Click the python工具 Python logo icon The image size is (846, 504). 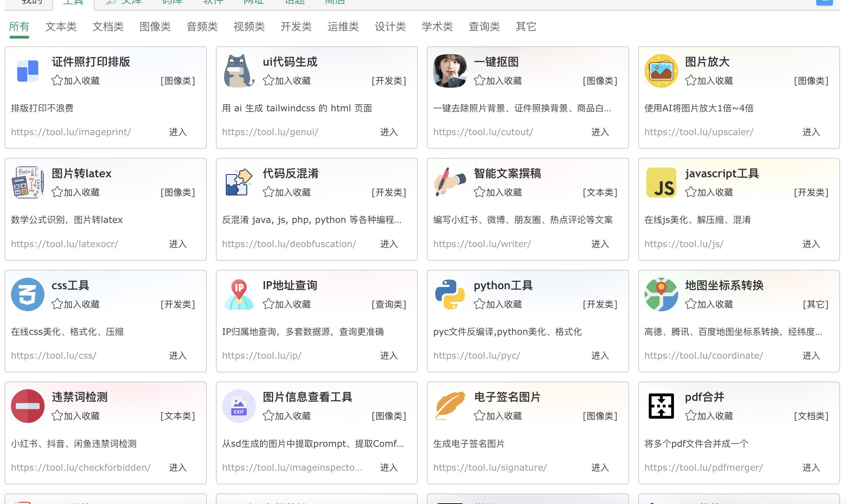point(450,294)
